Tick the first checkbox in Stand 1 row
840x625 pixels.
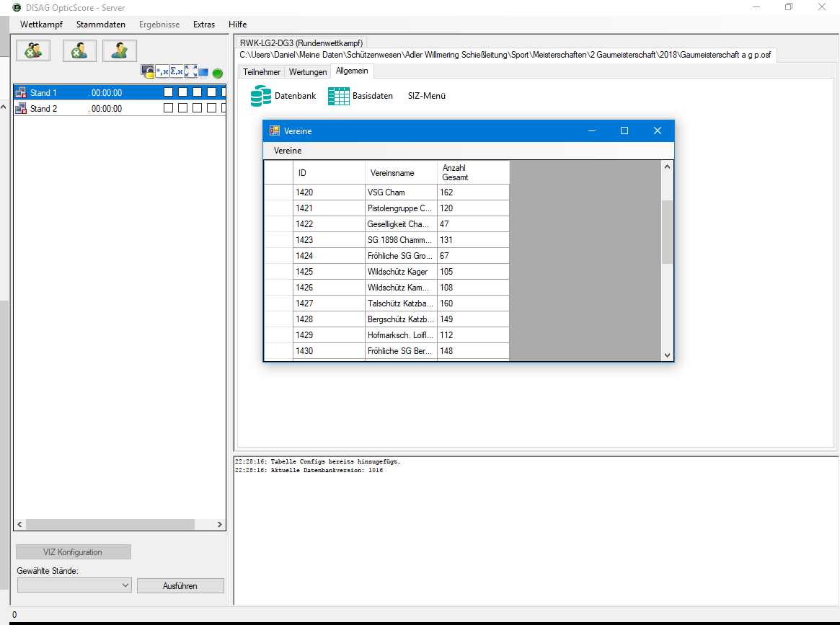[168, 92]
